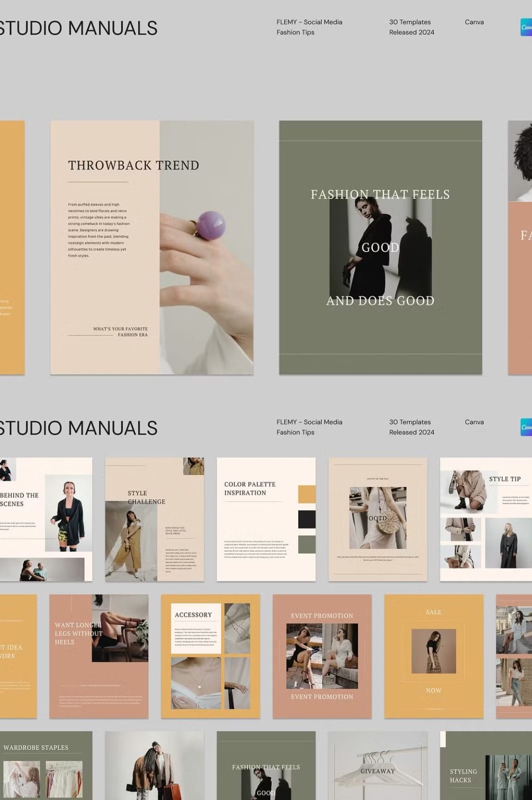Select the Sale Now template

pos(434,656)
